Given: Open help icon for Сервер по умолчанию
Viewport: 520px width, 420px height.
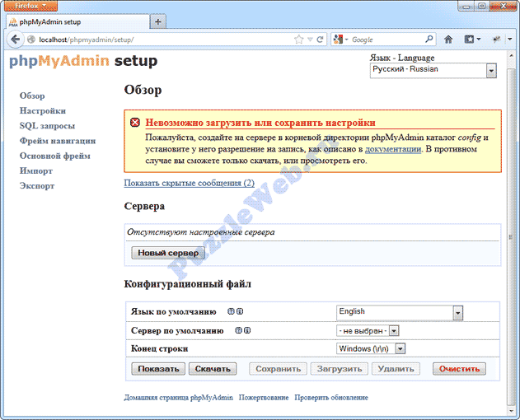Looking at the screenshot, I should (238, 330).
